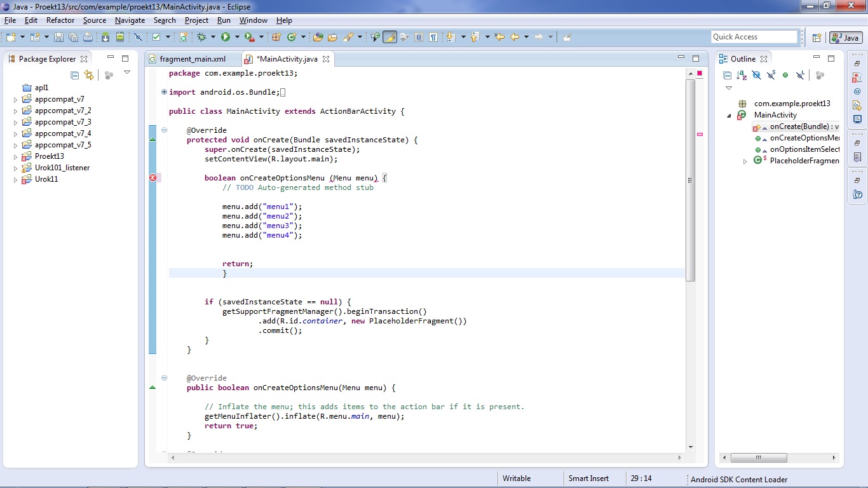Go to next annotation icon
Image resolution: width=868 pixels, height=488 pixels.
click(x=450, y=37)
